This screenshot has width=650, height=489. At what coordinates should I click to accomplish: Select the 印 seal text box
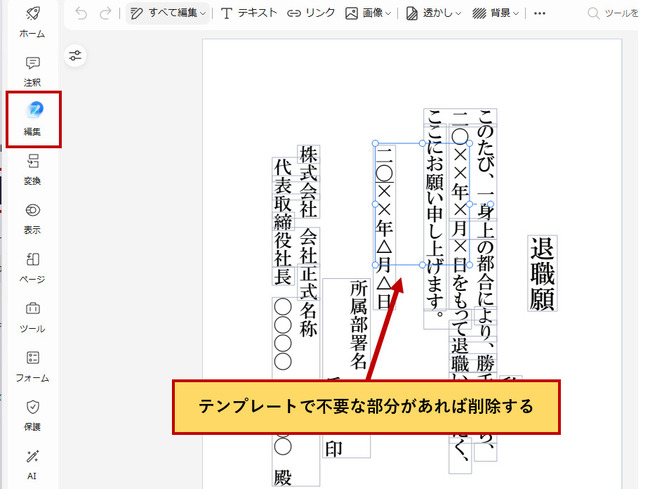(334, 448)
